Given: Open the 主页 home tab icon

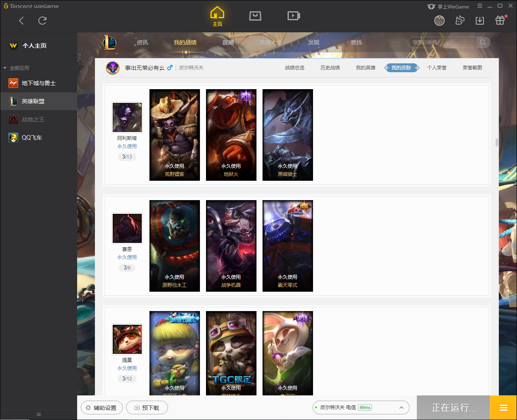Looking at the screenshot, I should [x=217, y=17].
